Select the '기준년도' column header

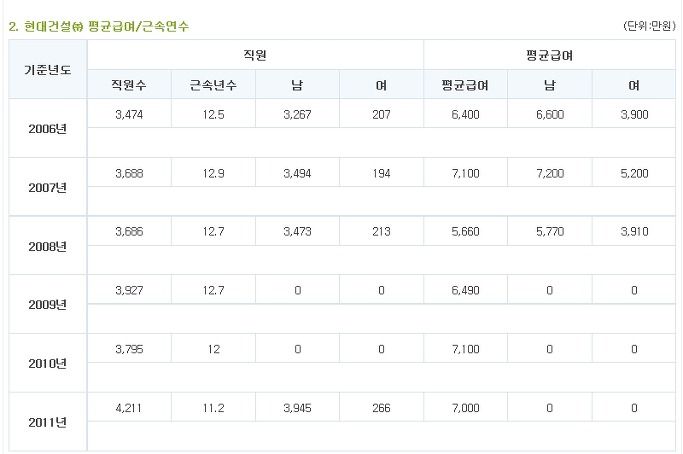(x=47, y=70)
